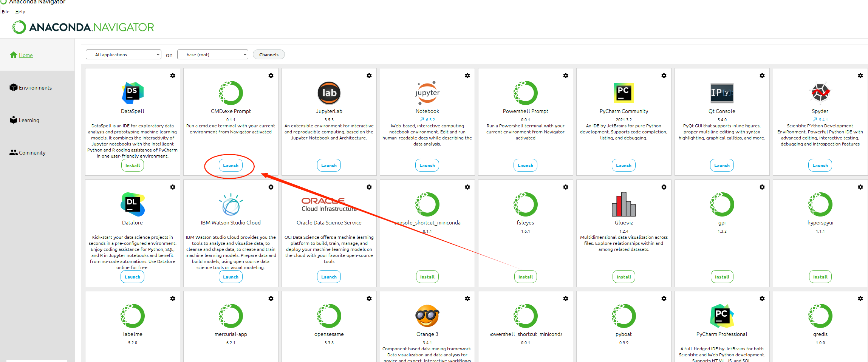Switch to the Environments tab
The width and height of the screenshot is (868, 362).
tap(31, 88)
